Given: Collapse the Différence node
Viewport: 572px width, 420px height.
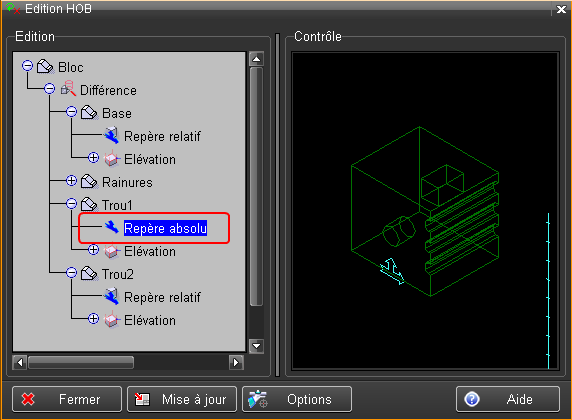Looking at the screenshot, I should point(50,89).
